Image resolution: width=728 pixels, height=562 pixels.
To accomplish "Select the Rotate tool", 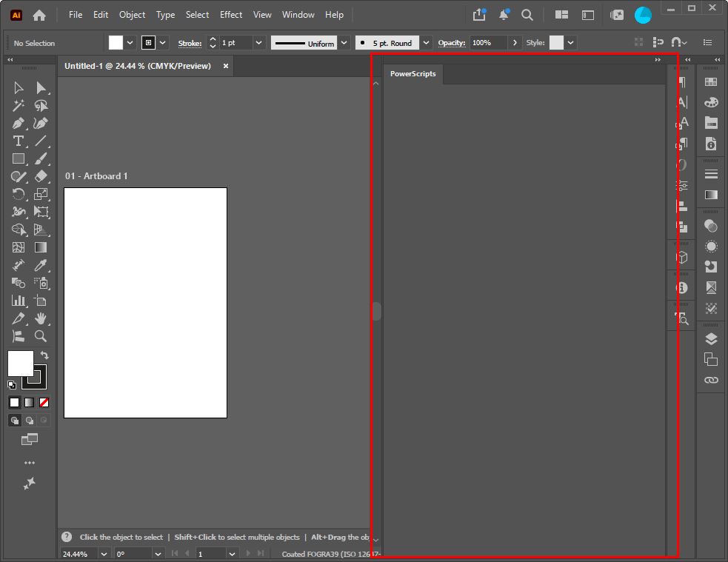I will [x=19, y=194].
